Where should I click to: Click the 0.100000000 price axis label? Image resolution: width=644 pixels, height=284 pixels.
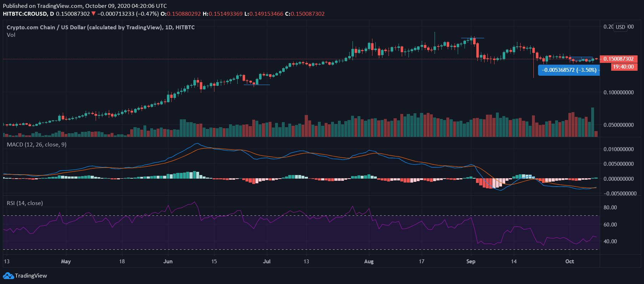[x=619, y=93]
